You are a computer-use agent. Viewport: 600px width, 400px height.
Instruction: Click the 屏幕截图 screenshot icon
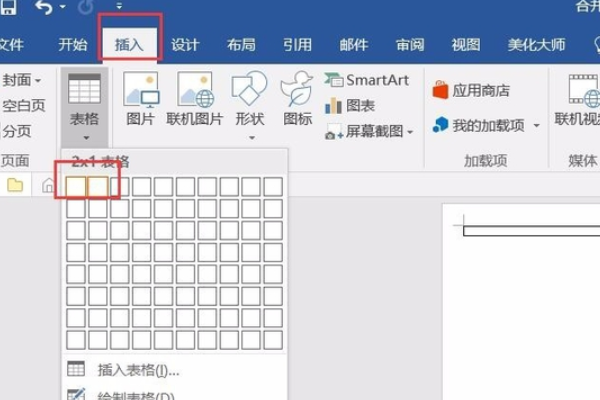[334, 132]
